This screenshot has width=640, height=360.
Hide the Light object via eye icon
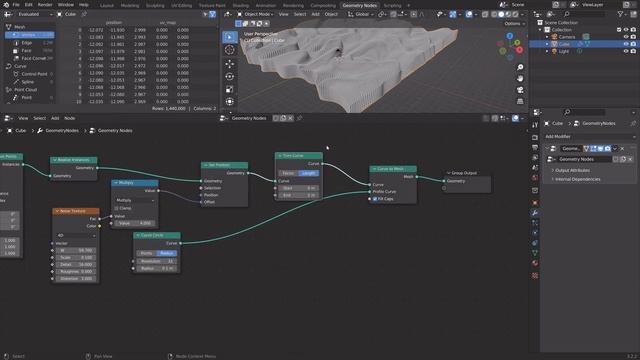coord(626,51)
